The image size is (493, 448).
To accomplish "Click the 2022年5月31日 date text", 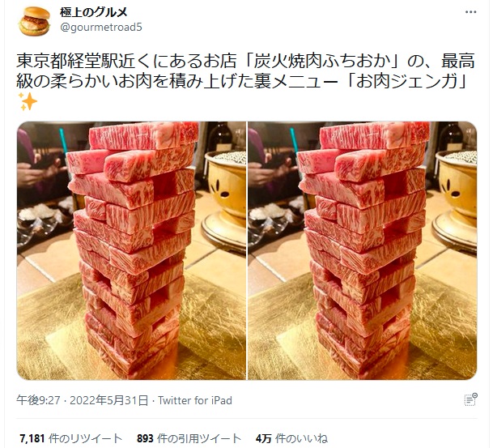I will point(108,400).
